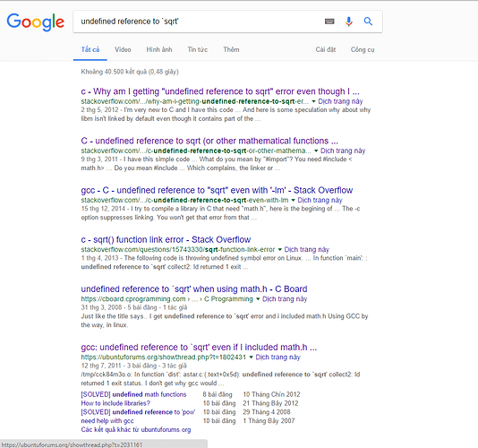Viewport: 478px width, 448px height.
Task: Expand dropdown arrow beside cboard C Programming URL
Action: tap(258, 299)
